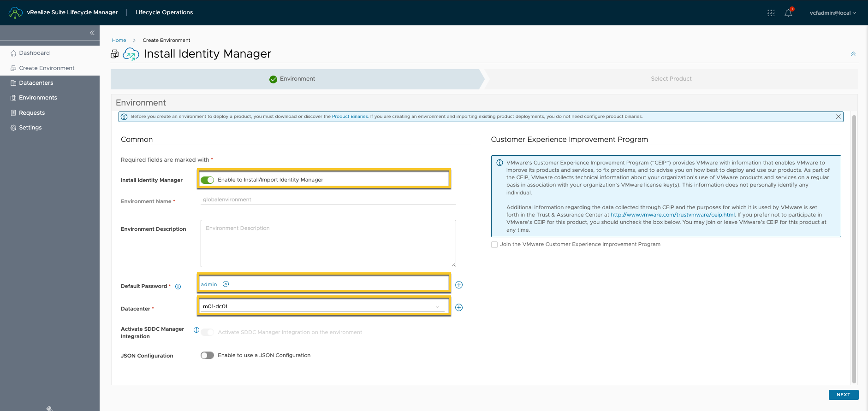Click the Default Password info icon
The image size is (868, 411).
[178, 287]
